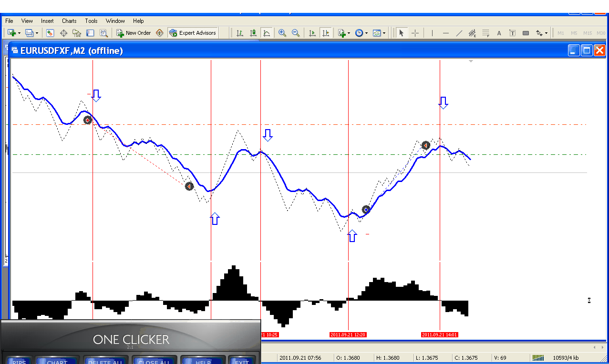Select the M15 timeframe button

(588, 33)
